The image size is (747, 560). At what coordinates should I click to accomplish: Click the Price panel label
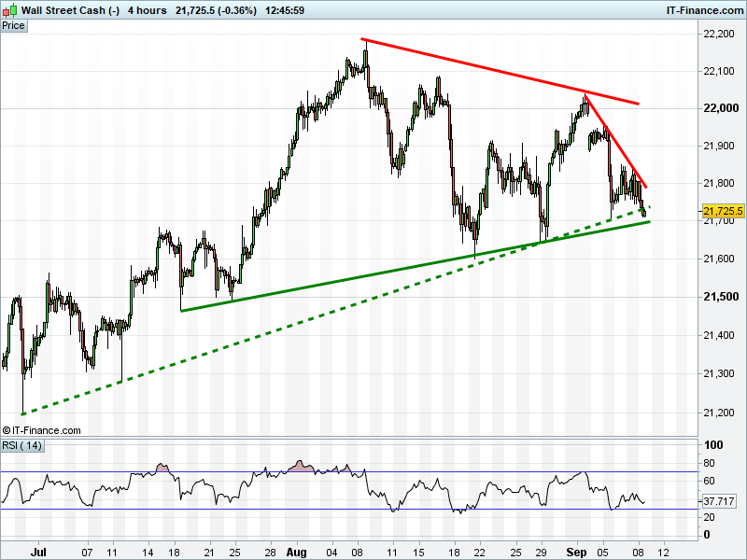13,26
